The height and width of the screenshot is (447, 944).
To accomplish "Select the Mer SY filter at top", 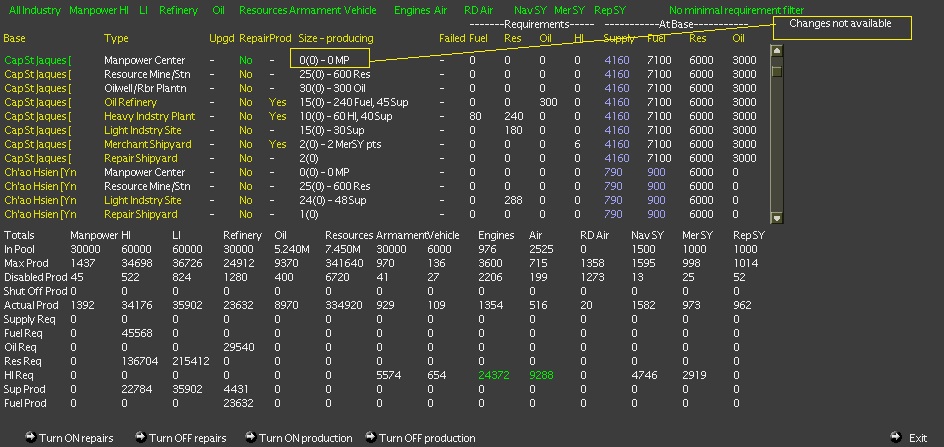I will (x=570, y=10).
